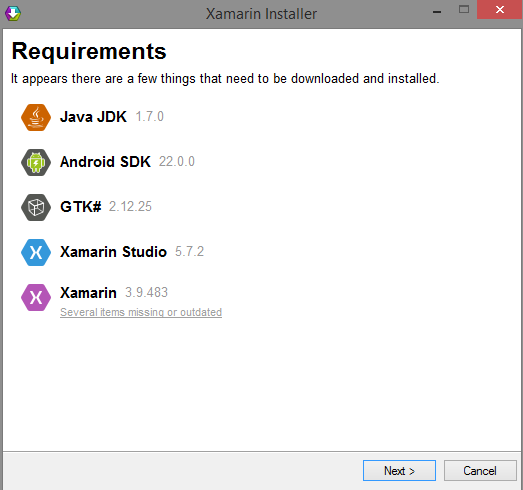Minimize the Xamarin Installer window
Viewport: 523px width, 490px height.
437,10
